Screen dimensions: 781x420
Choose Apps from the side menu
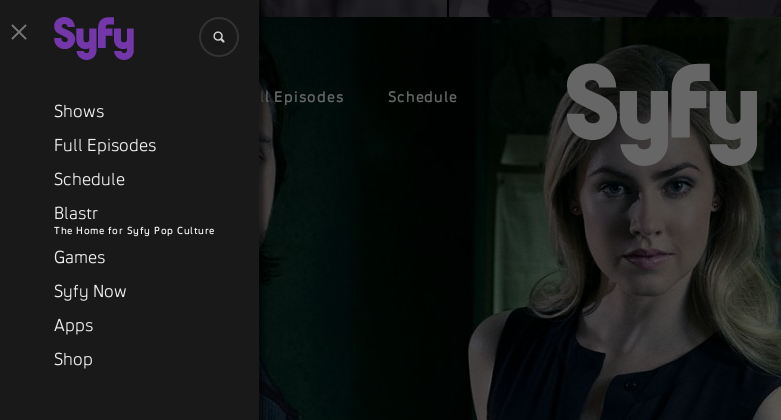pos(73,326)
